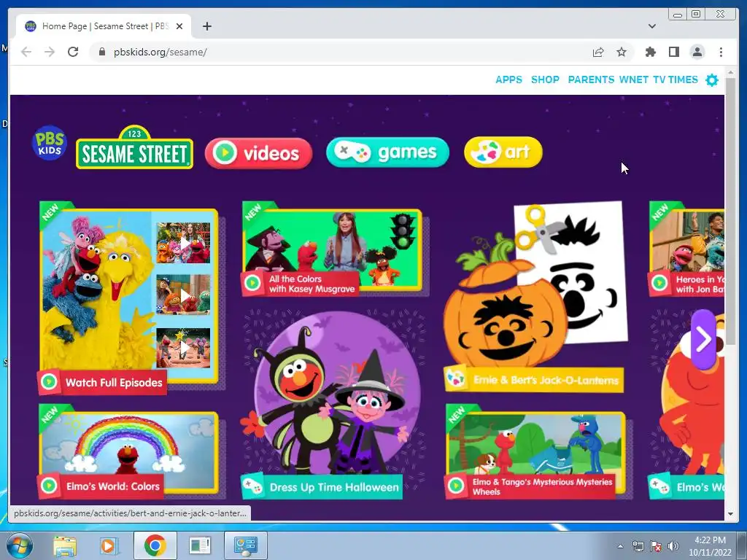This screenshot has width=747, height=560.
Task: Click play icon on All the Colors label
Action: (x=252, y=284)
